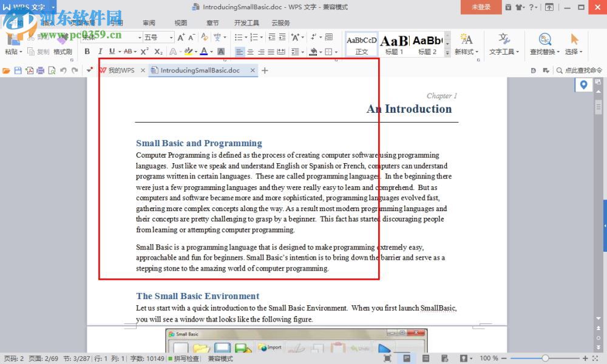This screenshot has height=364, width=607.
Task: Apply distributed alignment
Action: point(282,52)
